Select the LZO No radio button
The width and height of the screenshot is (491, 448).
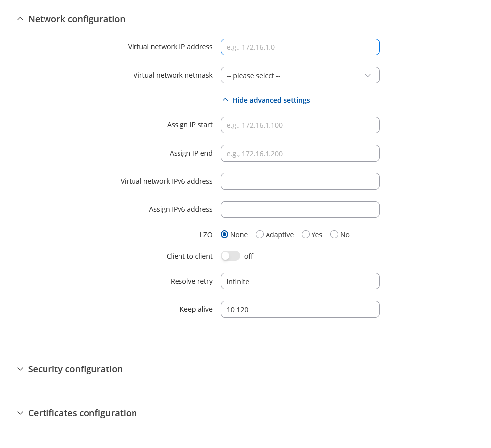[x=334, y=234]
